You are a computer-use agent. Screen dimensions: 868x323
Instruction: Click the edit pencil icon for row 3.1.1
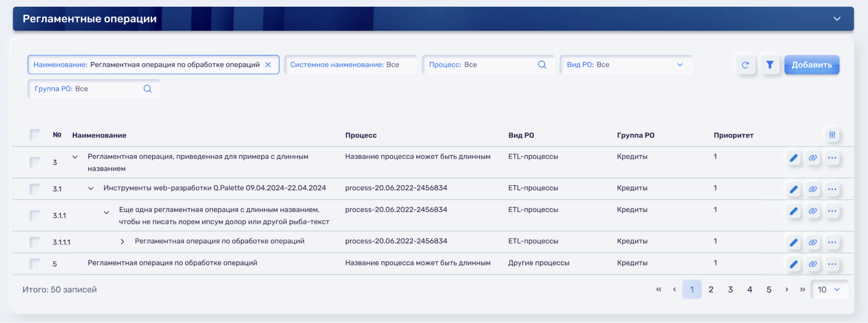coord(794,211)
